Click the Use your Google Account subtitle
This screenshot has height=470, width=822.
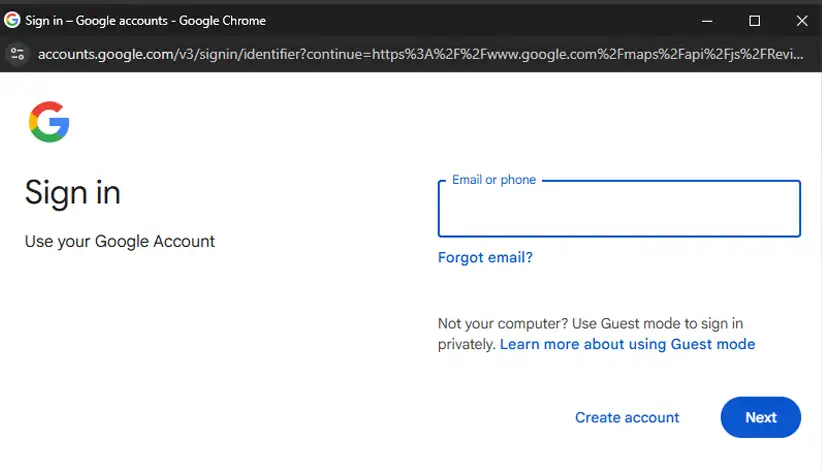click(120, 241)
